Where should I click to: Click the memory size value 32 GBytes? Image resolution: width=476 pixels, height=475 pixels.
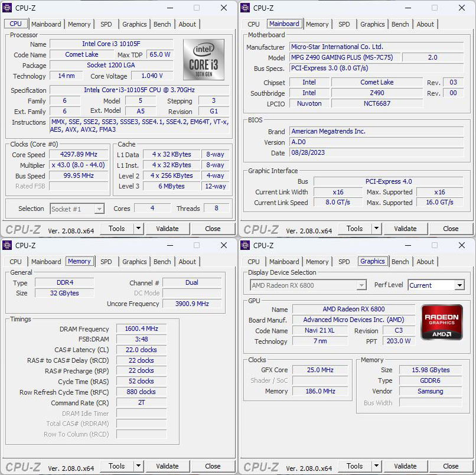[x=64, y=293]
